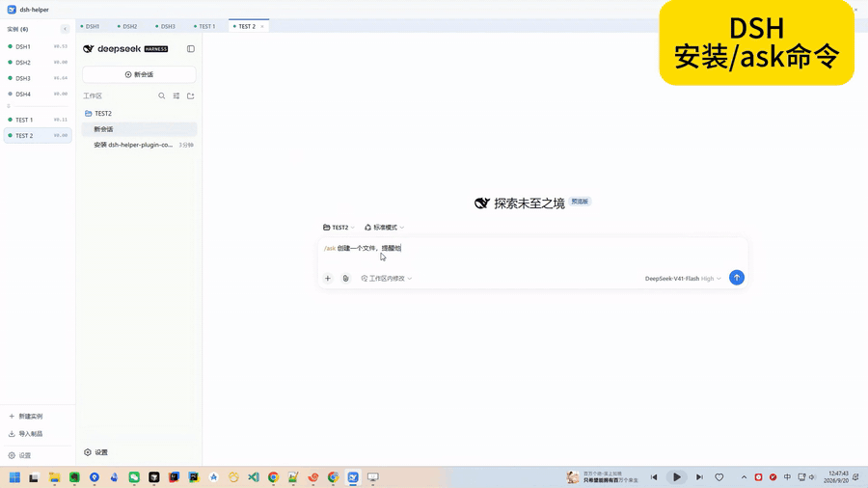Click the deepseek whale logo in panel
Viewport: 868px width, 488px height.
pos(89,48)
